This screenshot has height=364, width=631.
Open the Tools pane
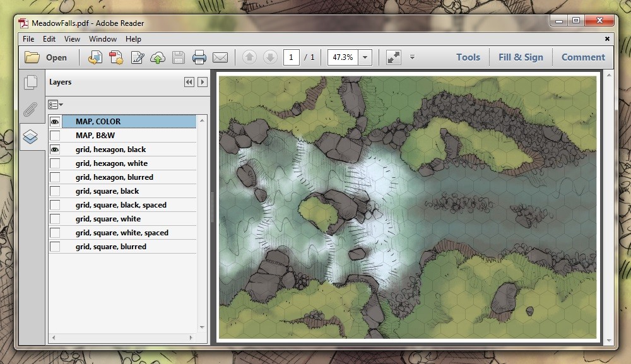(x=468, y=57)
